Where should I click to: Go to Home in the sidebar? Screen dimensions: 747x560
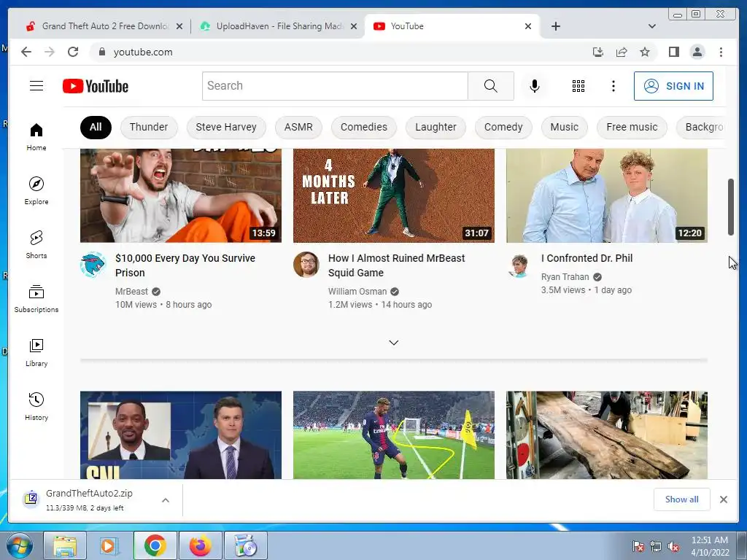coord(36,137)
